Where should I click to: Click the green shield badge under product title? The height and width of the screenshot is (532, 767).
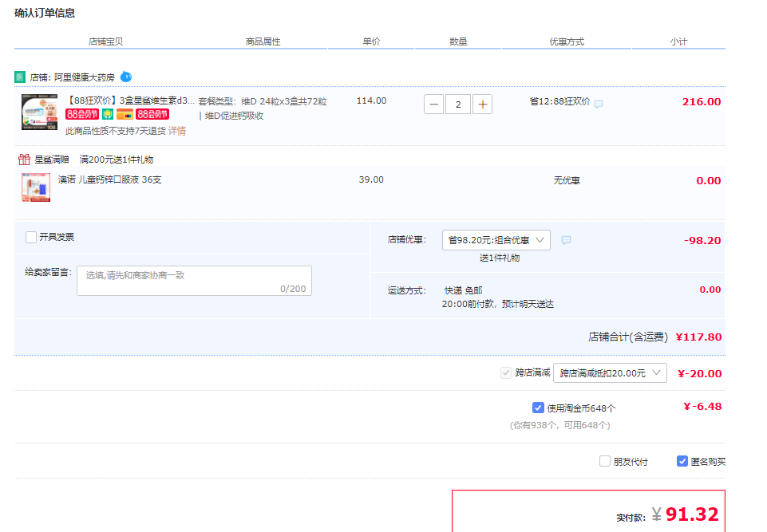(x=108, y=114)
